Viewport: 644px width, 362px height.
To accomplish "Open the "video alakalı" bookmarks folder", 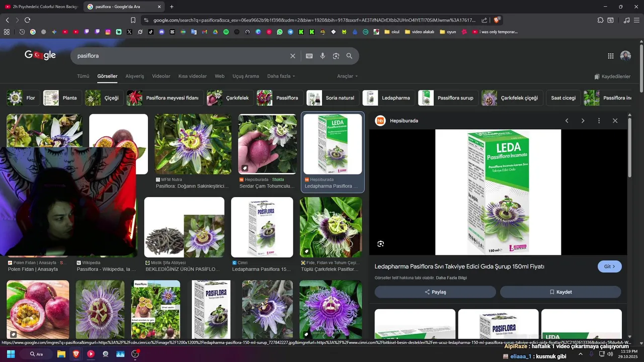I will click(x=420, y=32).
